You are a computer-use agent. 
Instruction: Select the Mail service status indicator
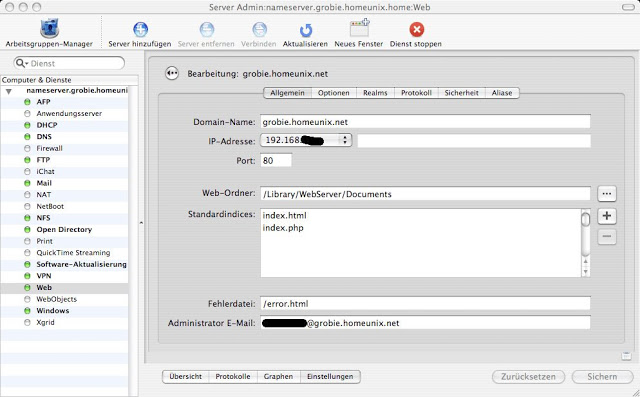click(27, 183)
